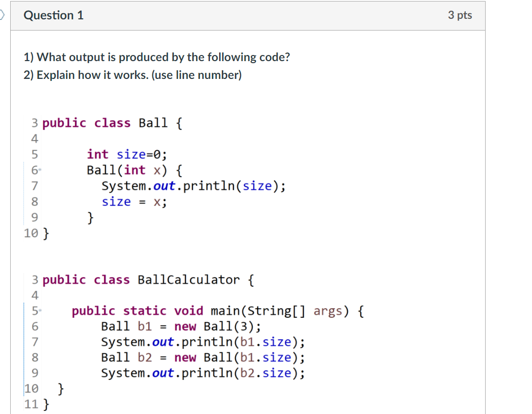Image resolution: width=532 pixels, height=414 pixels.
Task: Click the b1.size argument on line 8
Action: 265,357
